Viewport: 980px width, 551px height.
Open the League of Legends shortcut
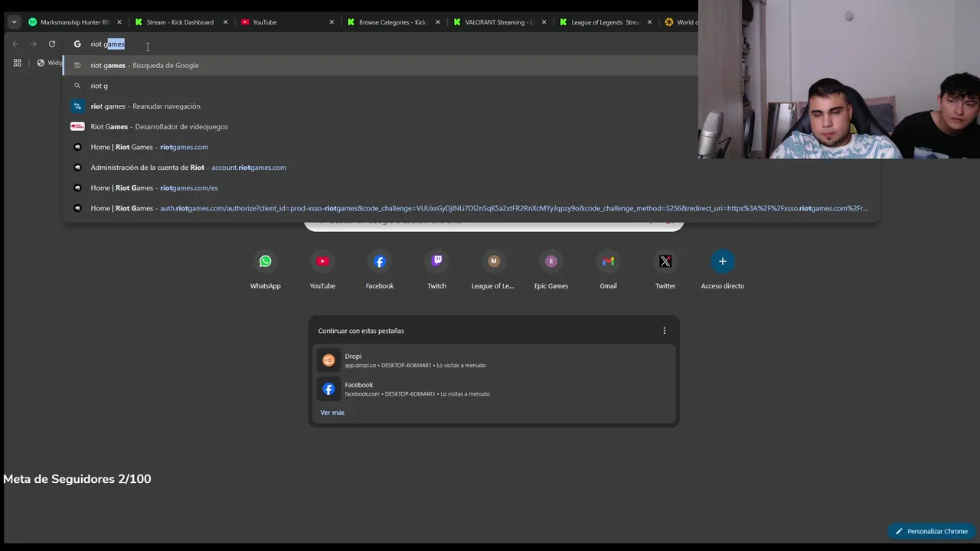click(493, 270)
